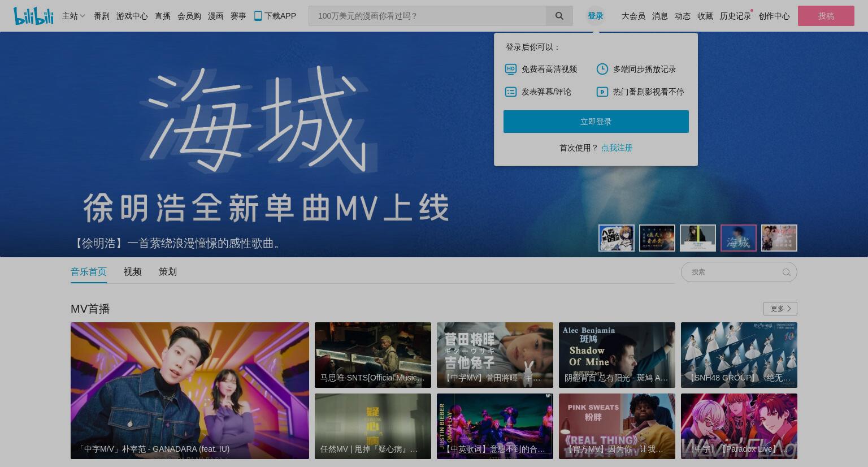
Task: Open 会员购 in the top navigation
Action: [189, 16]
